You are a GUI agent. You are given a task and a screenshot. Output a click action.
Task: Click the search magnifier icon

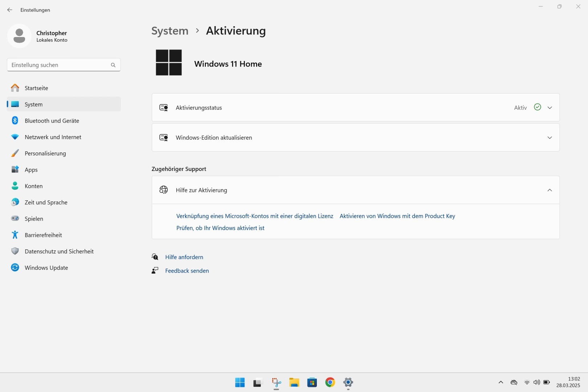[113, 65]
